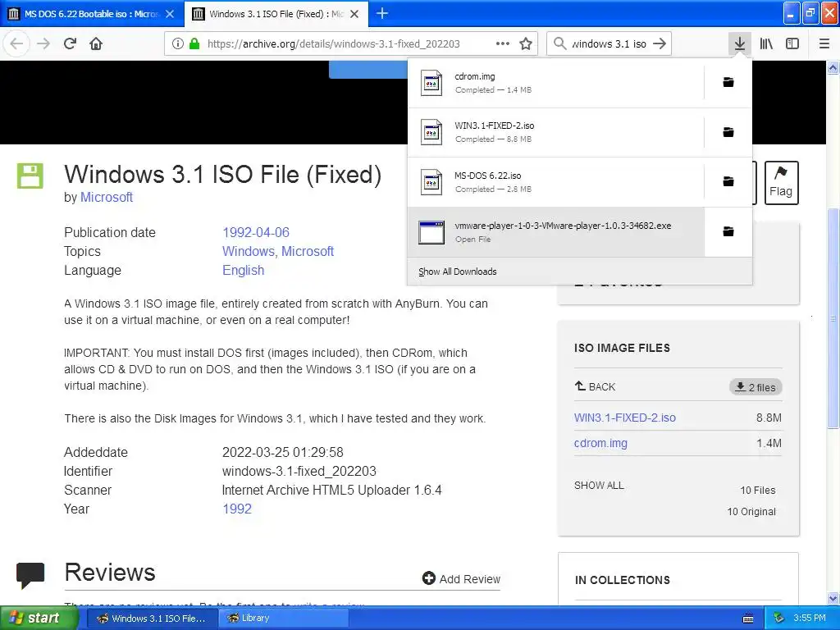Click the search box with windows 3.1 iso

pyautogui.click(x=609, y=43)
